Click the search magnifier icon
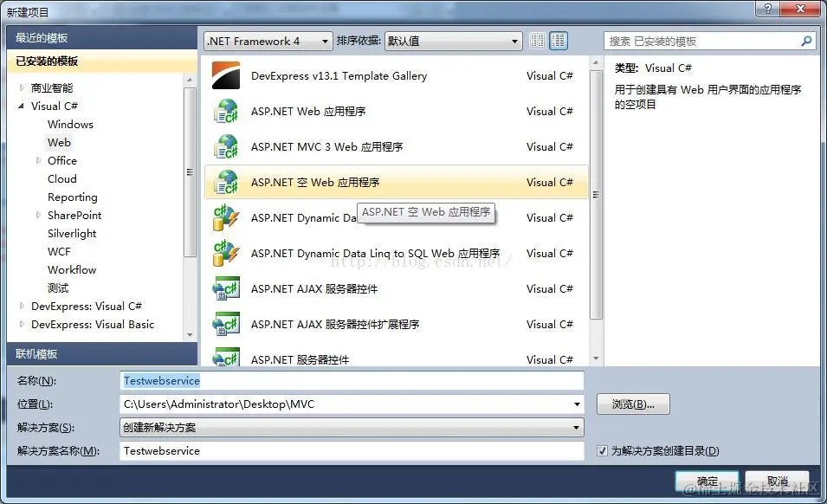The height and width of the screenshot is (504, 827). click(806, 41)
